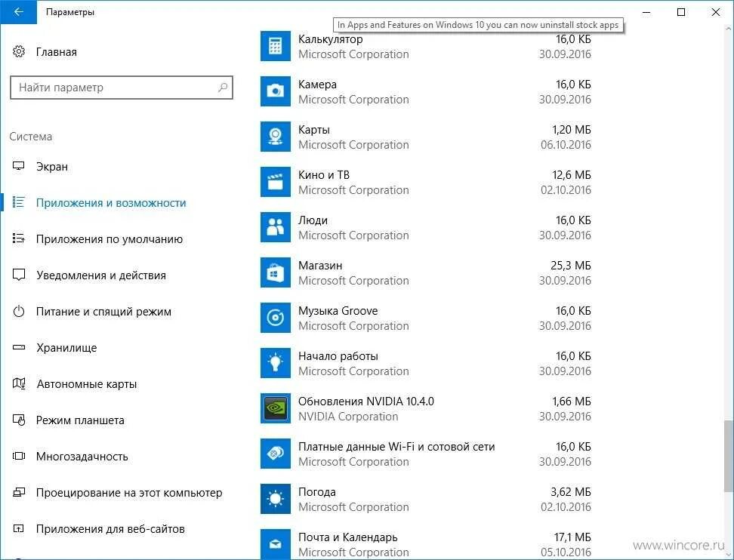Select the Калькулятор app name

coord(331,39)
